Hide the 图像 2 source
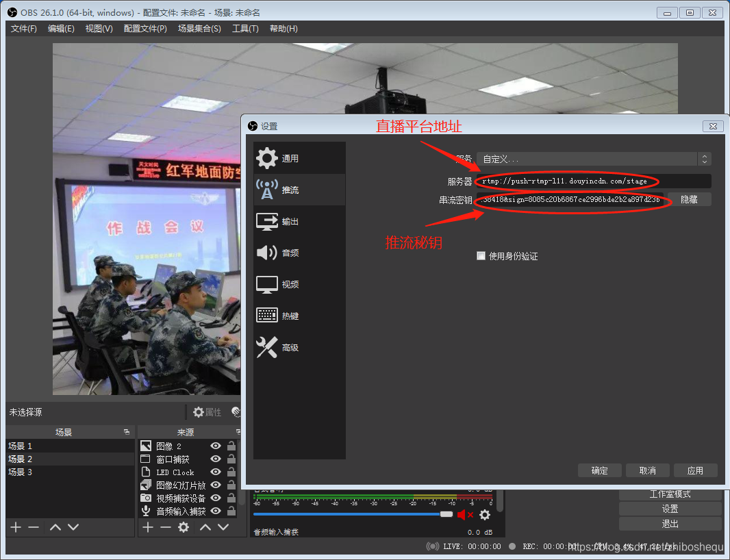 tap(215, 446)
